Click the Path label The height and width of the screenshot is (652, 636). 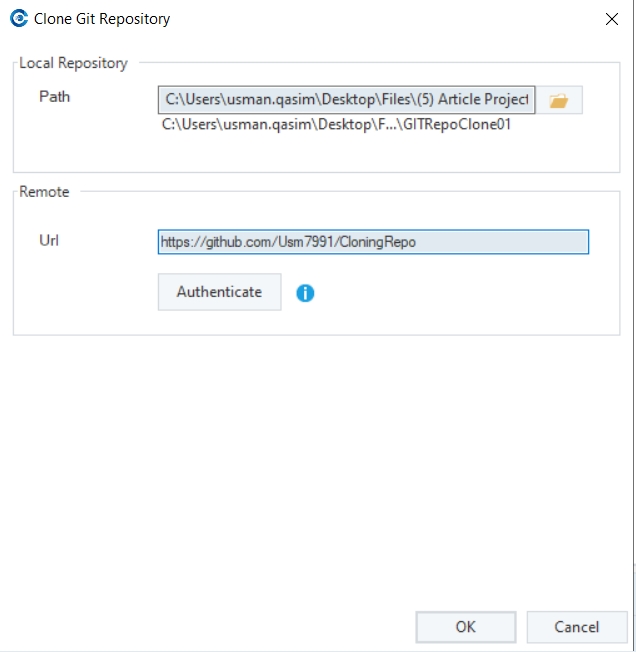click(x=54, y=97)
